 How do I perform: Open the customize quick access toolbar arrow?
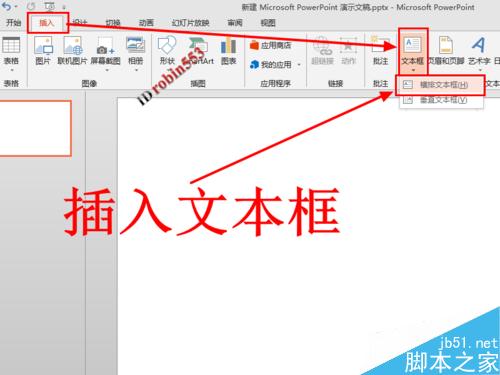[64, 7]
